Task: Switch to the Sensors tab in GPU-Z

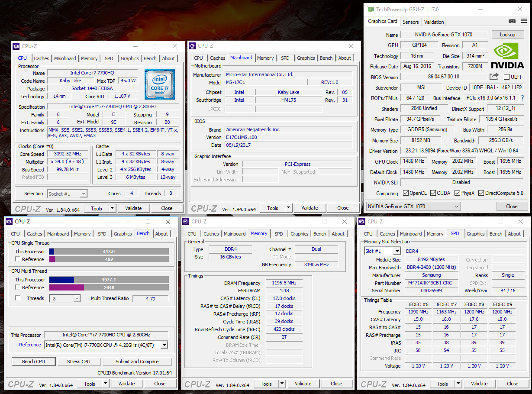Action: pos(411,22)
